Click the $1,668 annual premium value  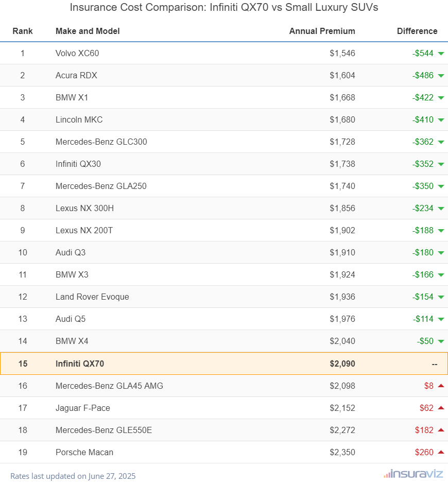coord(342,98)
